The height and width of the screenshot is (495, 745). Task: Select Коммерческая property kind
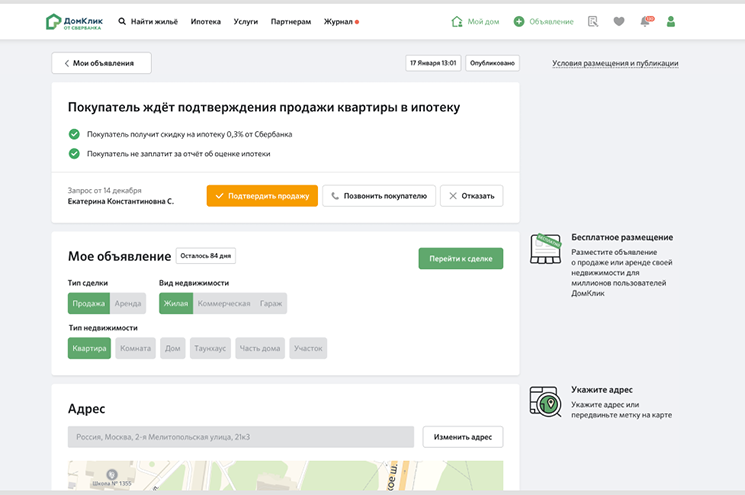click(x=224, y=303)
